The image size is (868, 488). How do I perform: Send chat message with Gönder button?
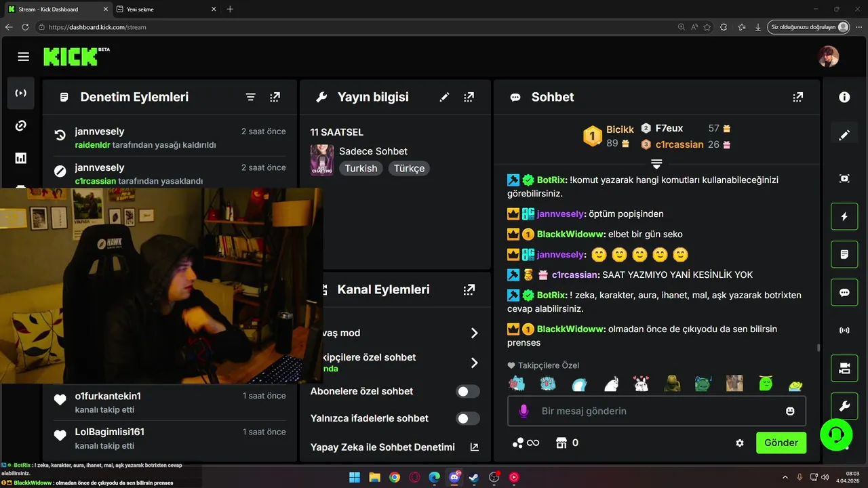point(781,443)
